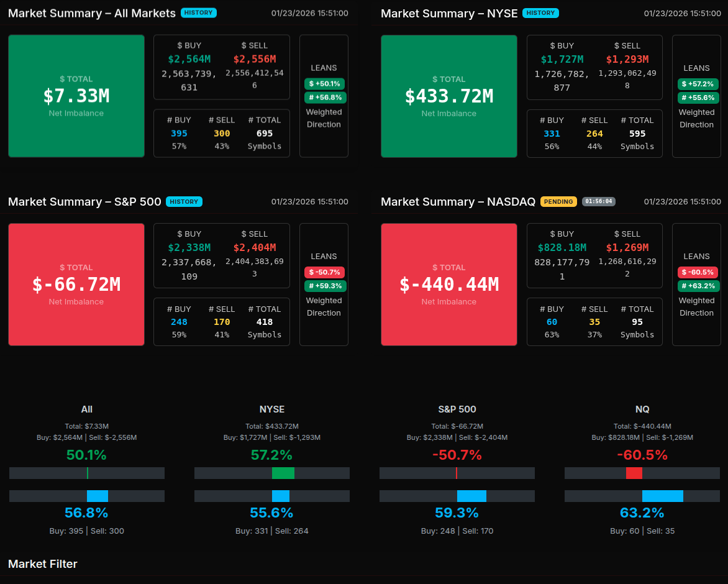Click the blue S&P 500 59.3% bar
Screen dimensions: 728x584
click(x=471, y=496)
